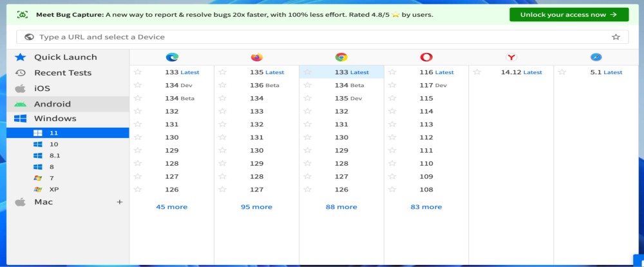
Task: Select the Microsoft Edge browser icon
Action: coord(172,57)
